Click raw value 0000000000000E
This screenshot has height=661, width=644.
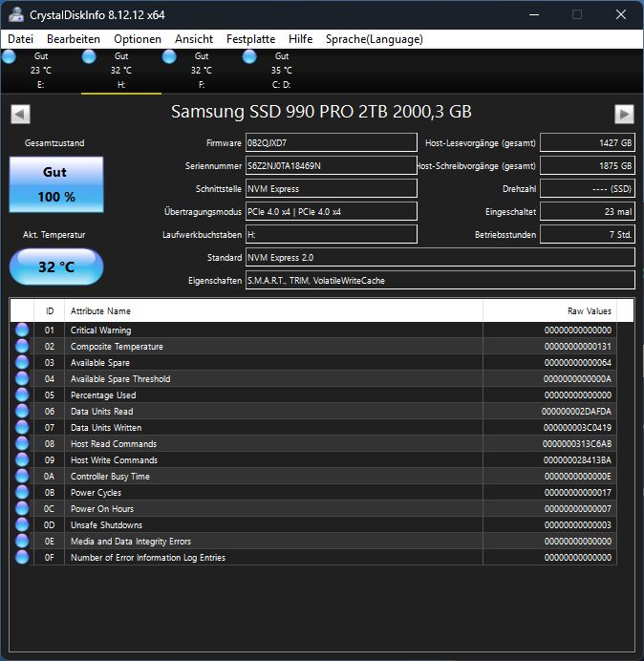coord(578,476)
